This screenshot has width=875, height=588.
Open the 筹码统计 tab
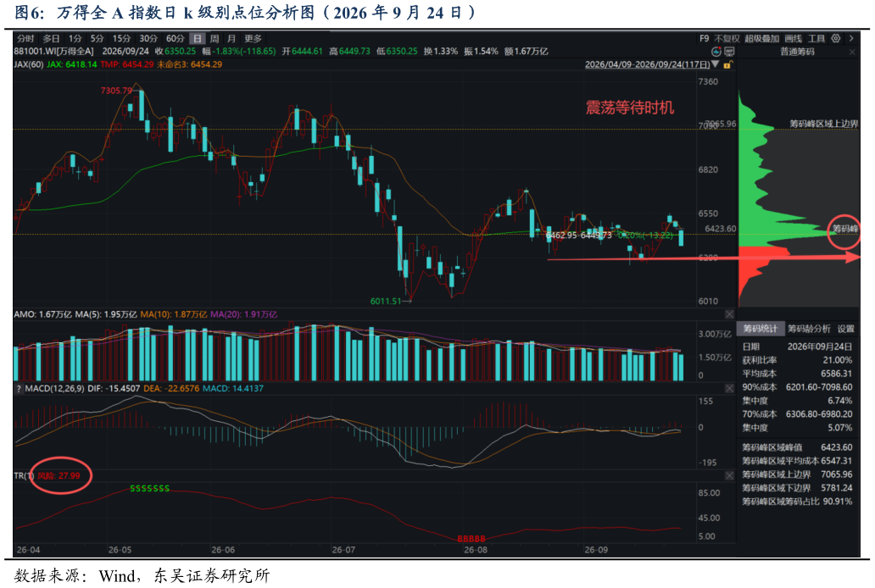pyautogui.click(x=760, y=329)
